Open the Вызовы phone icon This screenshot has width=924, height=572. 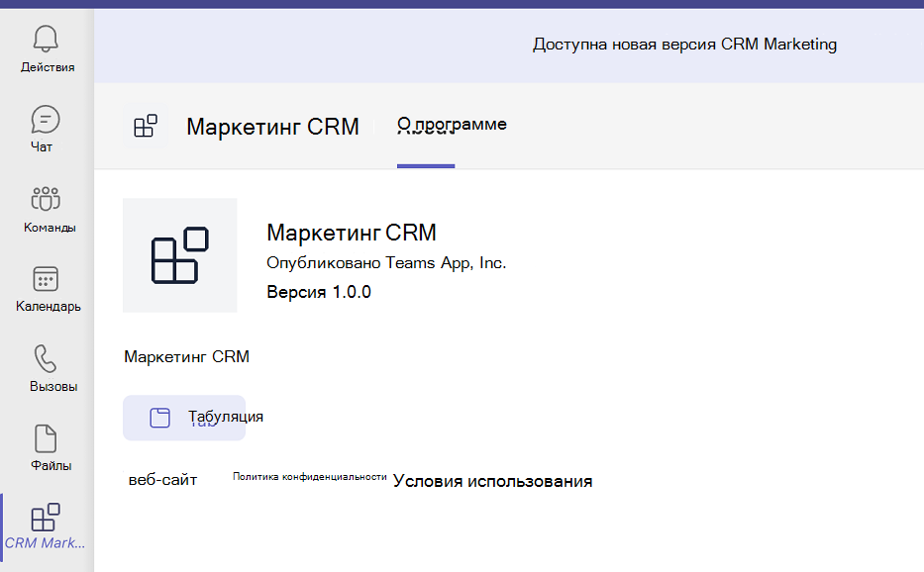(46, 358)
